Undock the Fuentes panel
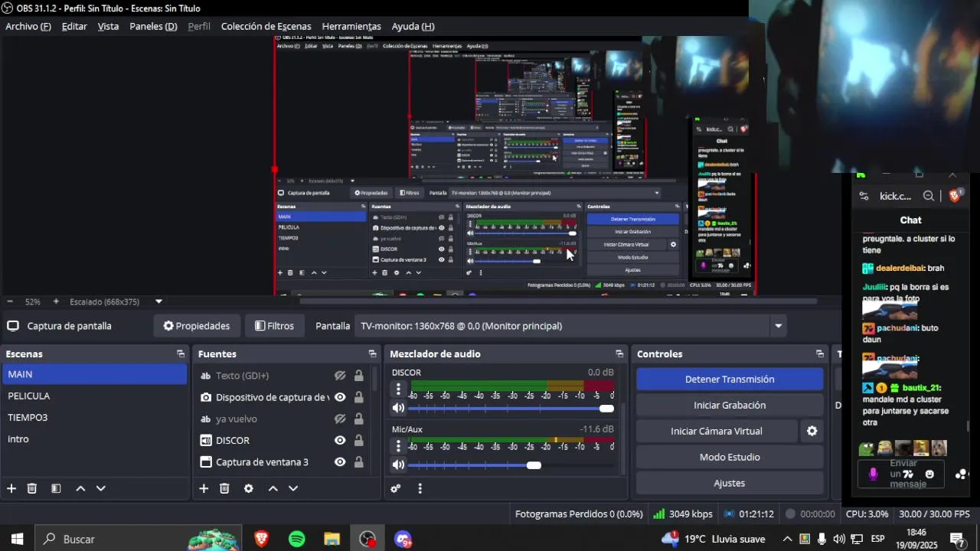980x551 pixels. tap(373, 354)
